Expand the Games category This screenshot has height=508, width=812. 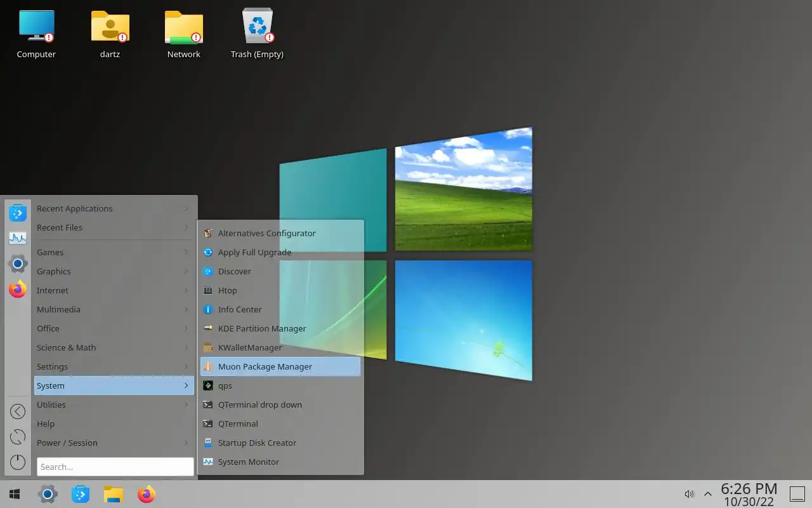pyautogui.click(x=114, y=252)
